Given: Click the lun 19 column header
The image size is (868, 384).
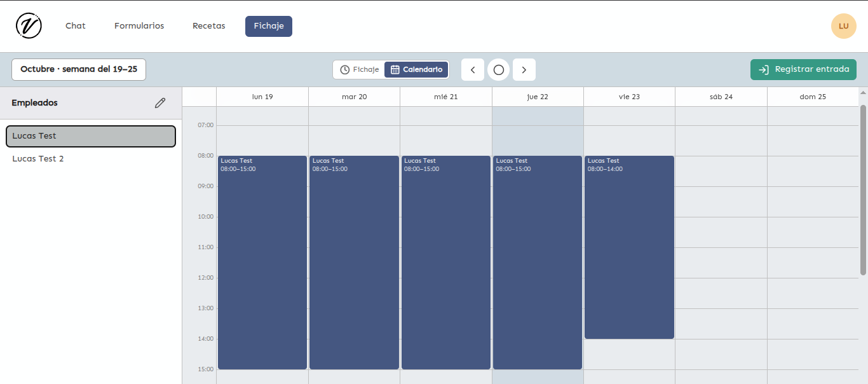Looking at the screenshot, I should [262, 97].
